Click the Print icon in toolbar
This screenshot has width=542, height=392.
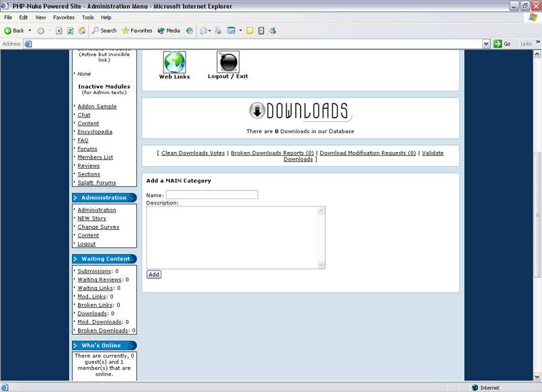[218, 30]
